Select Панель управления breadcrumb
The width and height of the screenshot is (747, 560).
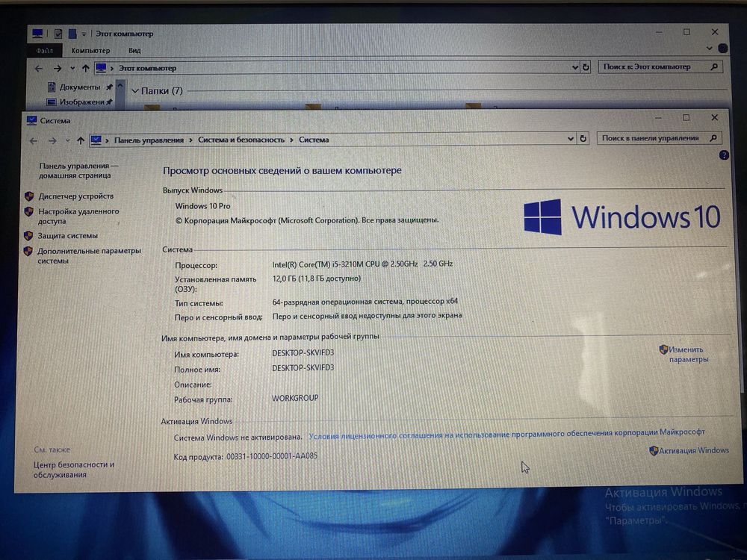pyautogui.click(x=149, y=140)
